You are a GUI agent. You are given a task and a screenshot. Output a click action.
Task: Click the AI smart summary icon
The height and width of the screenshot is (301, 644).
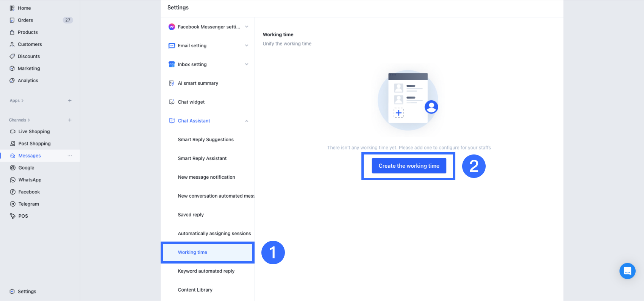click(x=172, y=83)
